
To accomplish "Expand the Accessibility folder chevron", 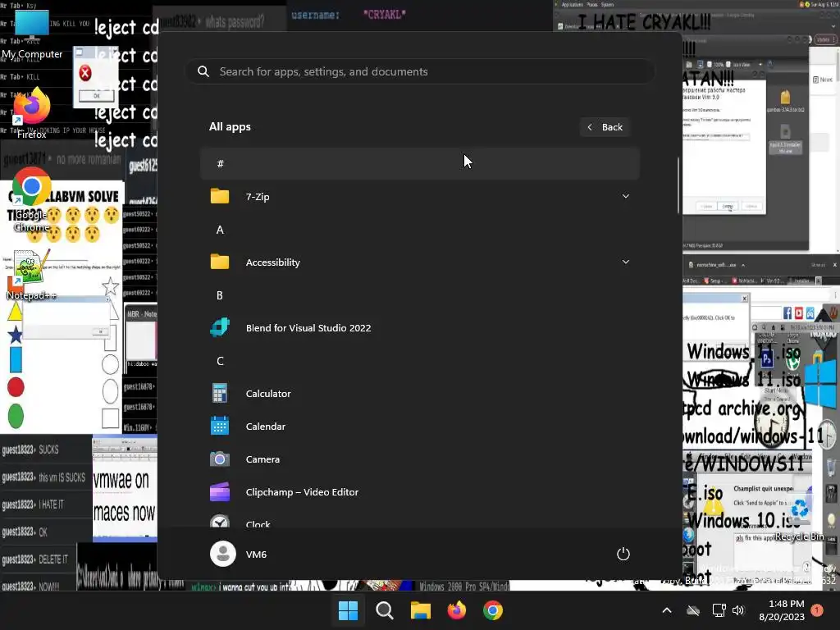I will click(625, 262).
